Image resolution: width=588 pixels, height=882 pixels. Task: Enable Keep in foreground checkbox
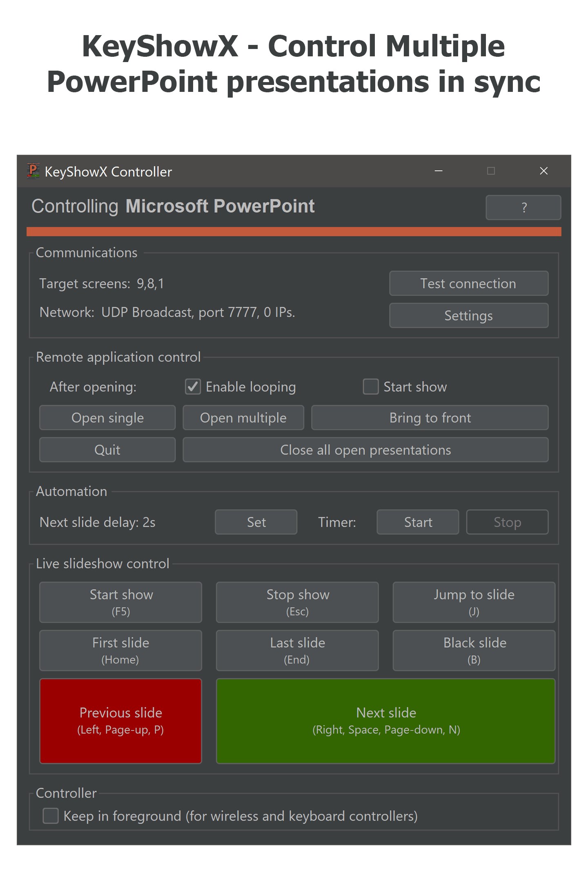click(51, 816)
